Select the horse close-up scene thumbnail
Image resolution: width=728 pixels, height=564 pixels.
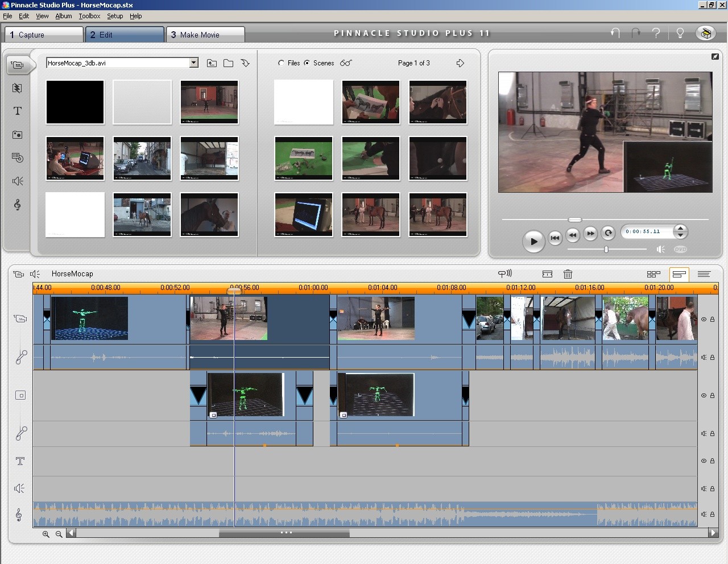[209, 214]
